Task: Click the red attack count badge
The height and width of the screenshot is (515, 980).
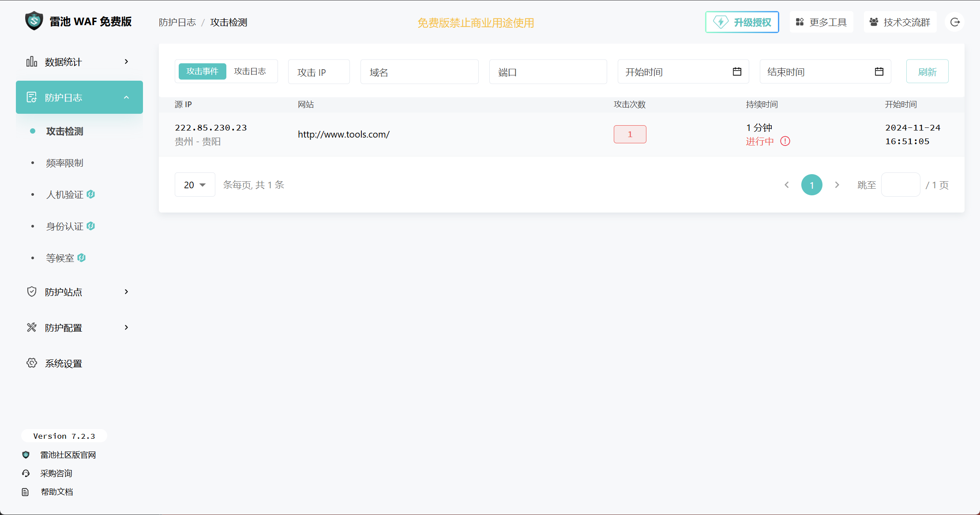Action: click(630, 134)
